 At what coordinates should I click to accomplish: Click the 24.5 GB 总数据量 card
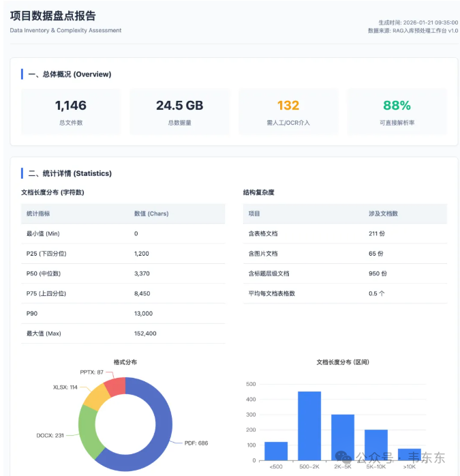point(180,112)
